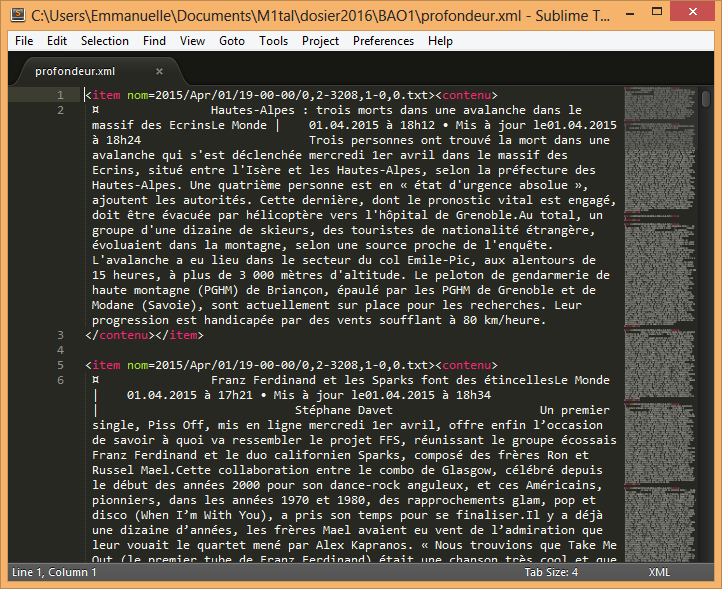This screenshot has width=722, height=589.
Task: Click the minimap code preview
Action: [x=659, y=322]
